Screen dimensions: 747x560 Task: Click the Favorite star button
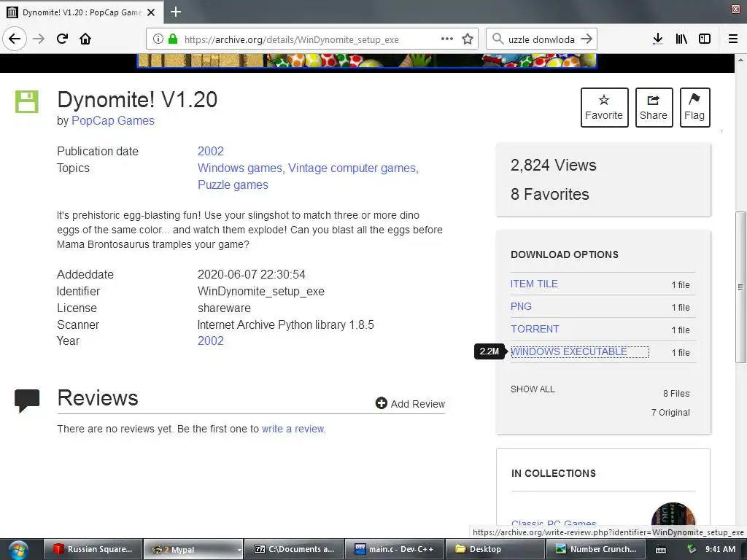tap(604, 107)
